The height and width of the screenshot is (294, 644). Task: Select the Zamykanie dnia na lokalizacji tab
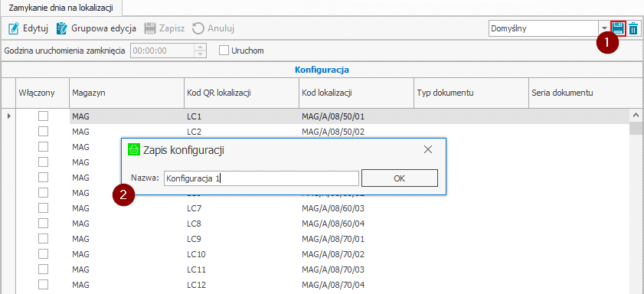60,8
